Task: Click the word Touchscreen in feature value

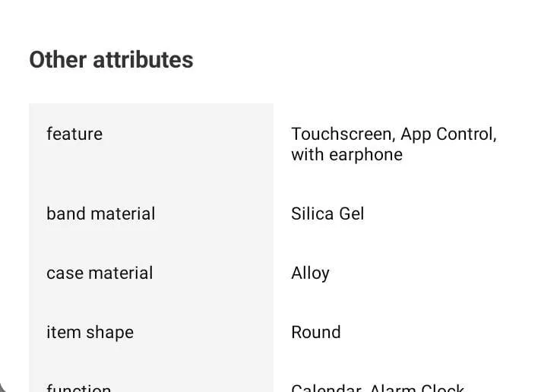Action: click(x=343, y=134)
